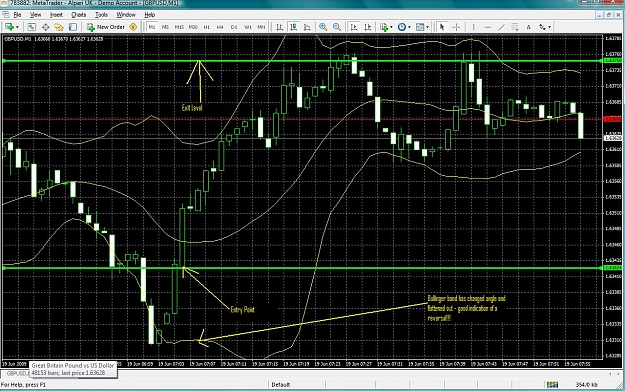Select the H1 timeframe button
Screen dimensions: 625x391
[x=206, y=27]
